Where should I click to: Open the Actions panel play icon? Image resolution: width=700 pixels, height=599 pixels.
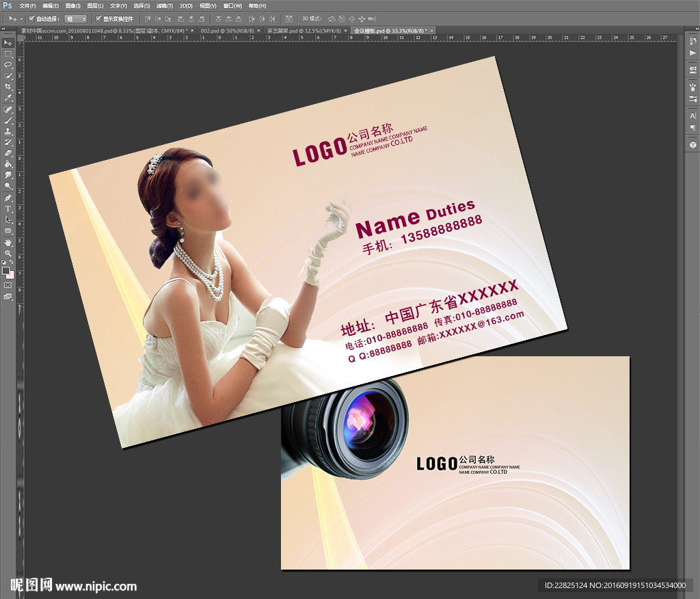pyautogui.click(x=692, y=53)
